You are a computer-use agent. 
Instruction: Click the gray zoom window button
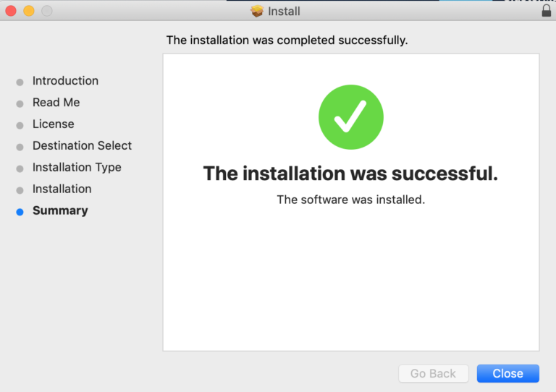pyautogui.click(x=46, y=11)
